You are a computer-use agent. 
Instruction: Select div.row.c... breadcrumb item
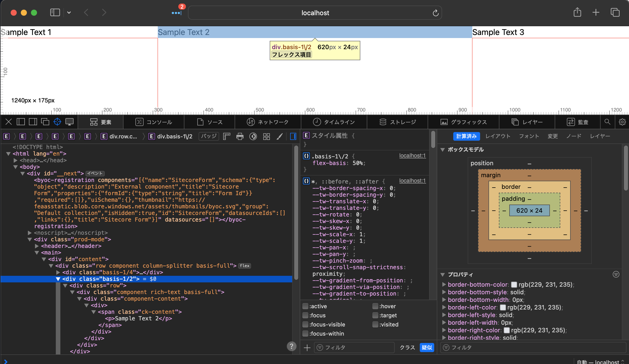click(x=119, y=136)
